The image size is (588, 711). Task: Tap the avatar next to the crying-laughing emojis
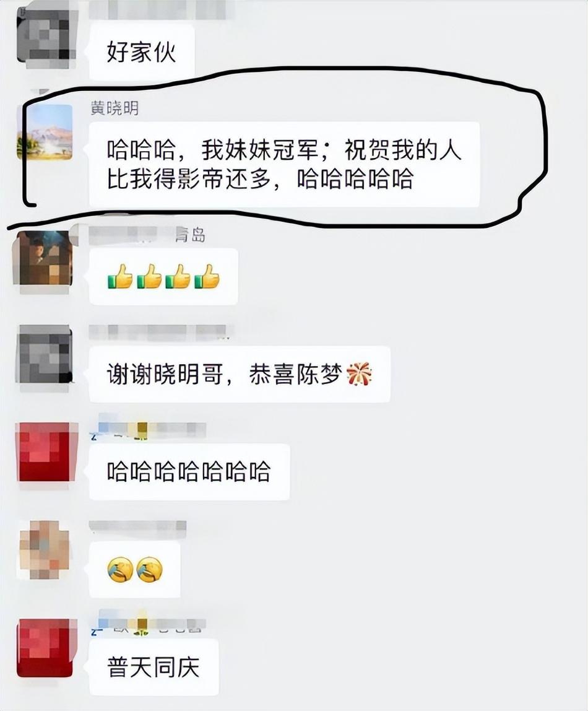pos(45,549)
